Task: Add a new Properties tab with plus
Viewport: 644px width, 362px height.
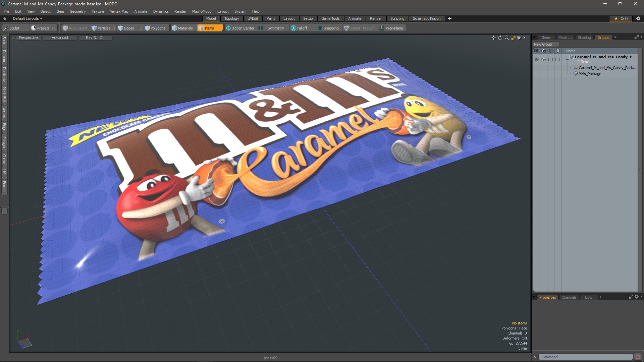Action: 600,297
